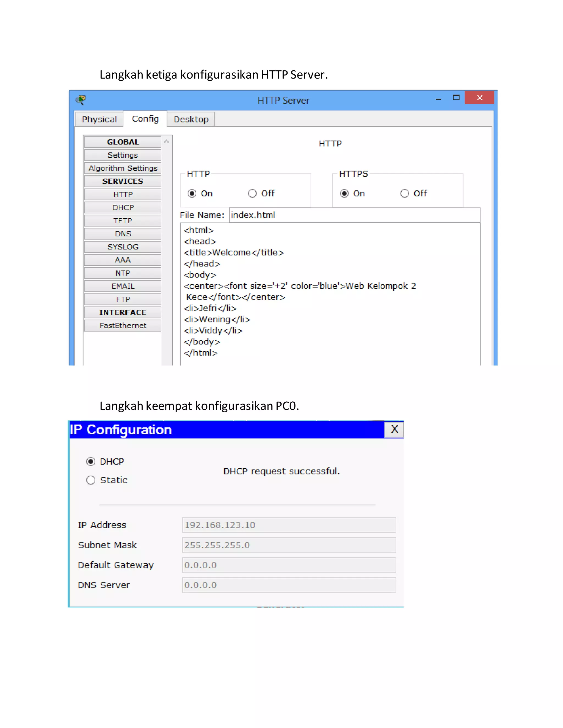Click the Default Gateway field

pos(289,565)
